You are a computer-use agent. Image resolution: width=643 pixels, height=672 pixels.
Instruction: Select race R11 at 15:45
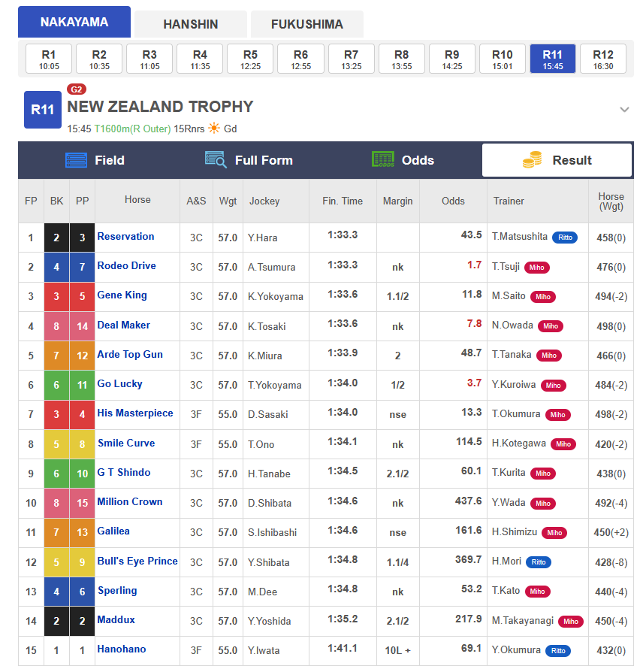tap(553, 59)
